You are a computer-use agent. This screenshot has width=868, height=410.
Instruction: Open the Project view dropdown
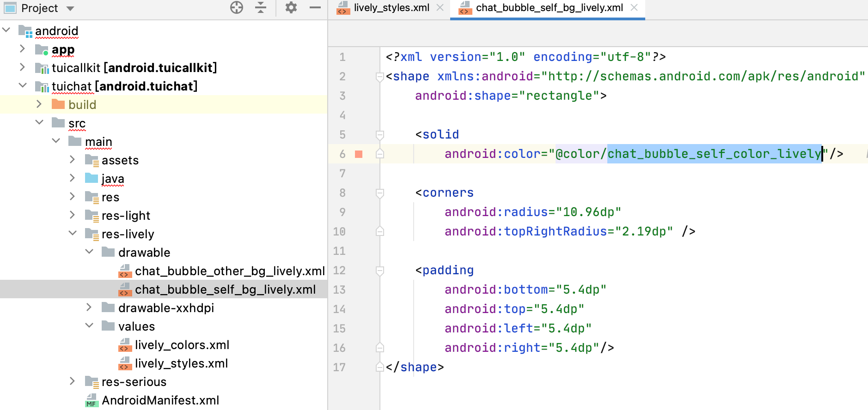[70, 8]
